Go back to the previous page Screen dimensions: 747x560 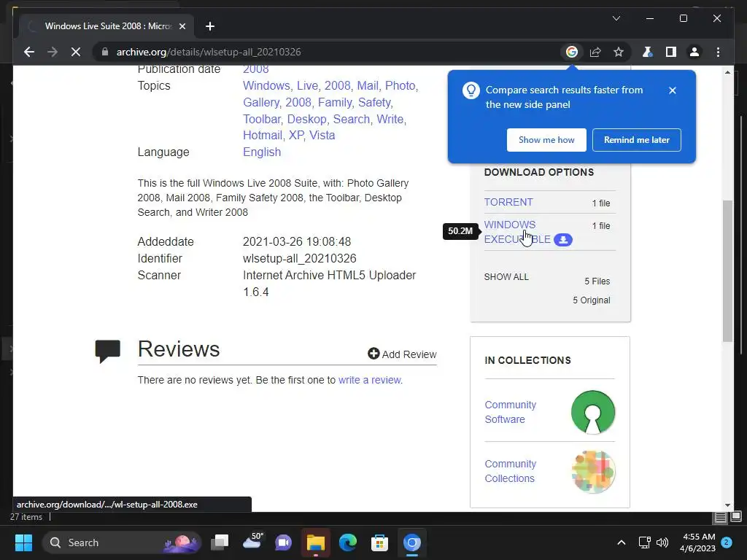29,52
